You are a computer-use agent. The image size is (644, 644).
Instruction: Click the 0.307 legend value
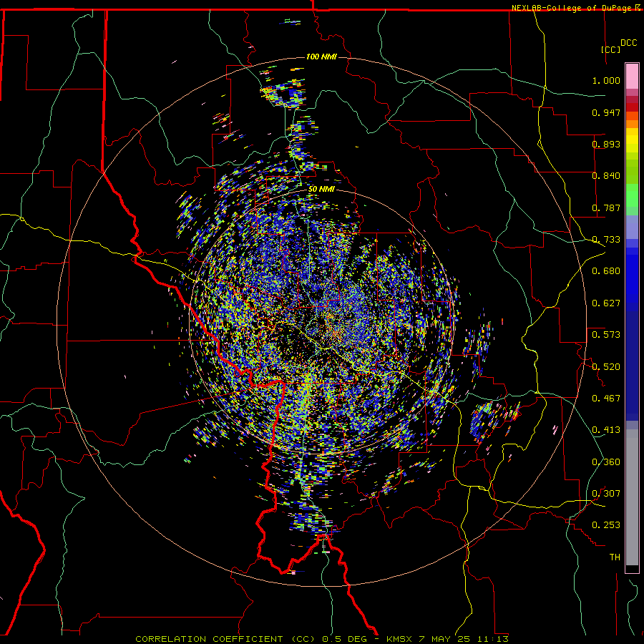[x=606, y=494]
